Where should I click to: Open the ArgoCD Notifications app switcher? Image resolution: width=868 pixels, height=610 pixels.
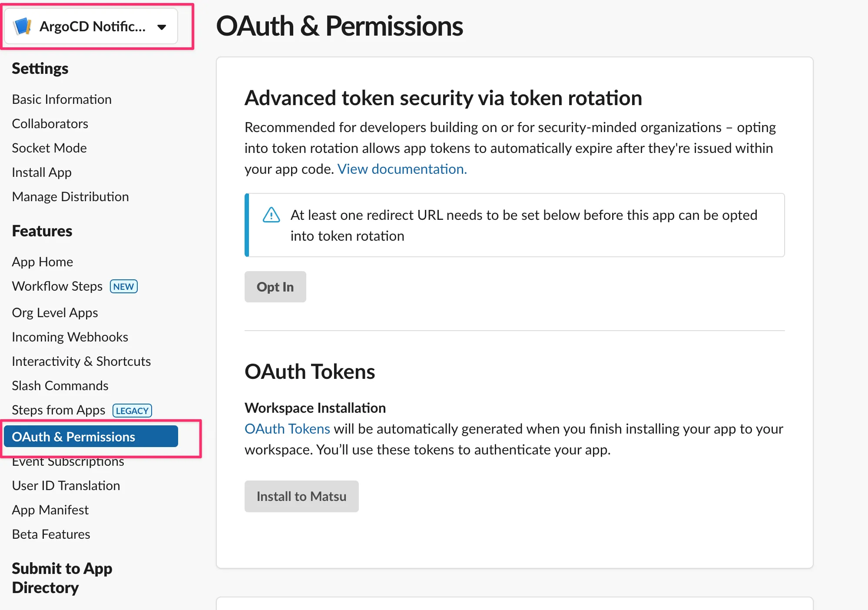92,27
